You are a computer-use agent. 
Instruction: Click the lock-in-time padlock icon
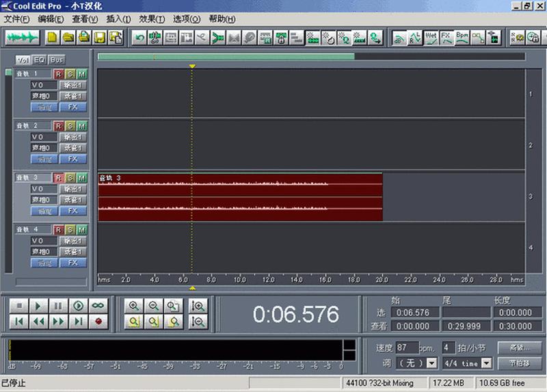[x=281, y=38]
